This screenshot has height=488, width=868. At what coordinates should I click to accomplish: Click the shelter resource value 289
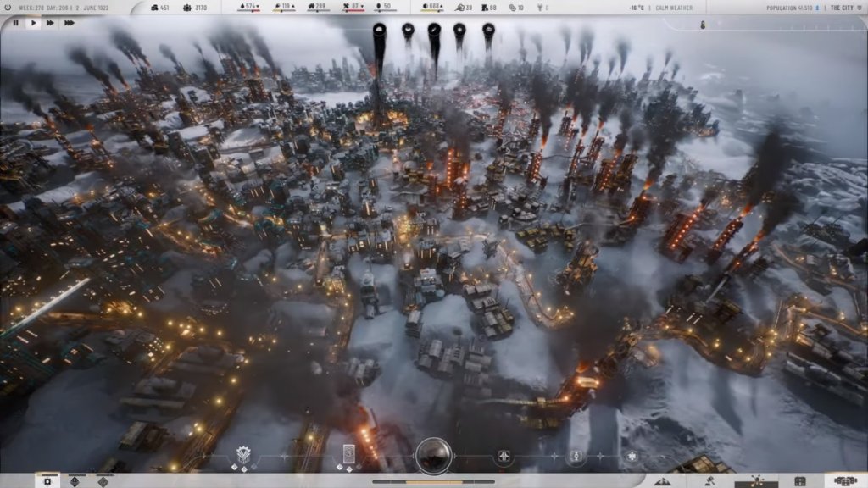pyautogui.click(x=318, y=8)
